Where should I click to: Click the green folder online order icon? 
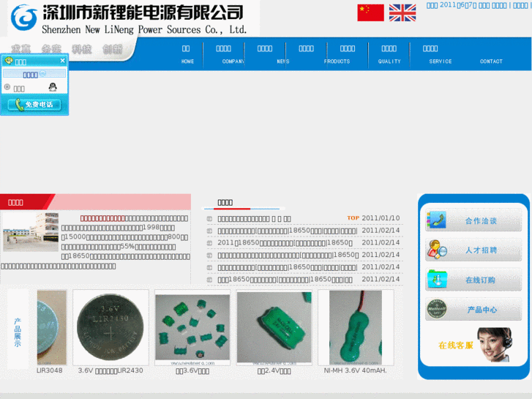(x=437, y=280)
